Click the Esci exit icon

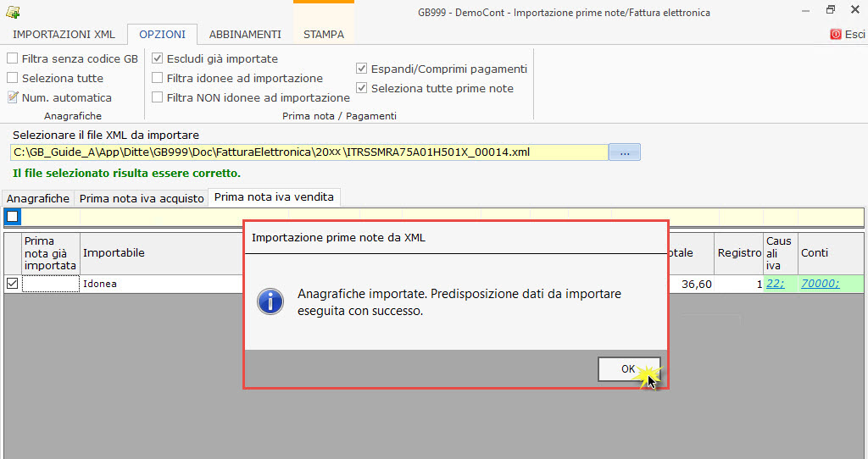point(836,35)
